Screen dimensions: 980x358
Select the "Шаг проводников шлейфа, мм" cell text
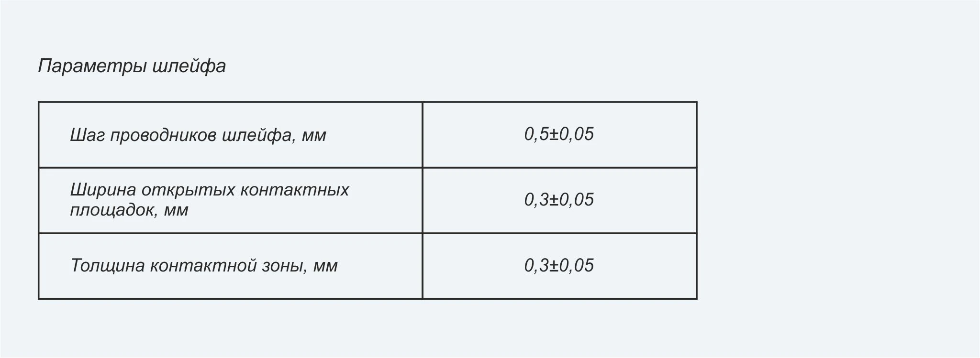tap(198, 135)
